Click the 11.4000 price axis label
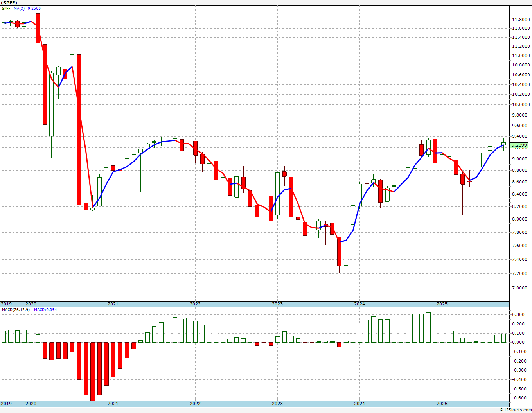The width and height of the screenshot is (532, 413). (521, 38)
